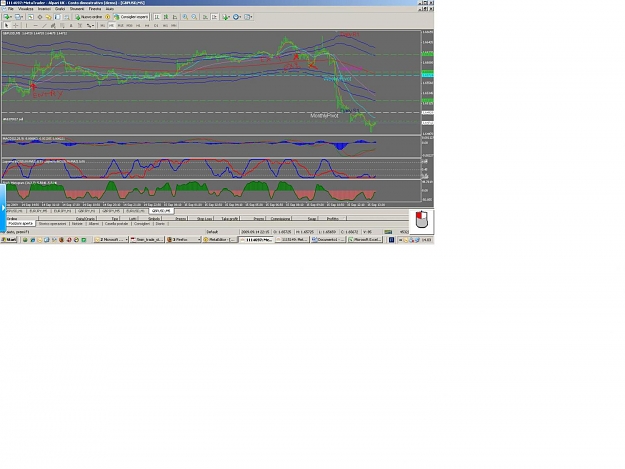This screenshot has width=625, height=469.
Task: Draw a horizontal line tool
Action: pyautogui.click(x=35, y=26)
